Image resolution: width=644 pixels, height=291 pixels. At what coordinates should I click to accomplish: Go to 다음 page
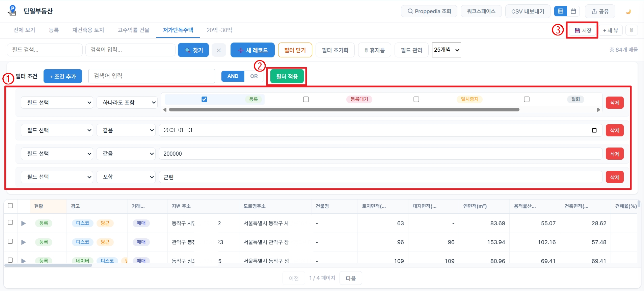click(351, 278)
